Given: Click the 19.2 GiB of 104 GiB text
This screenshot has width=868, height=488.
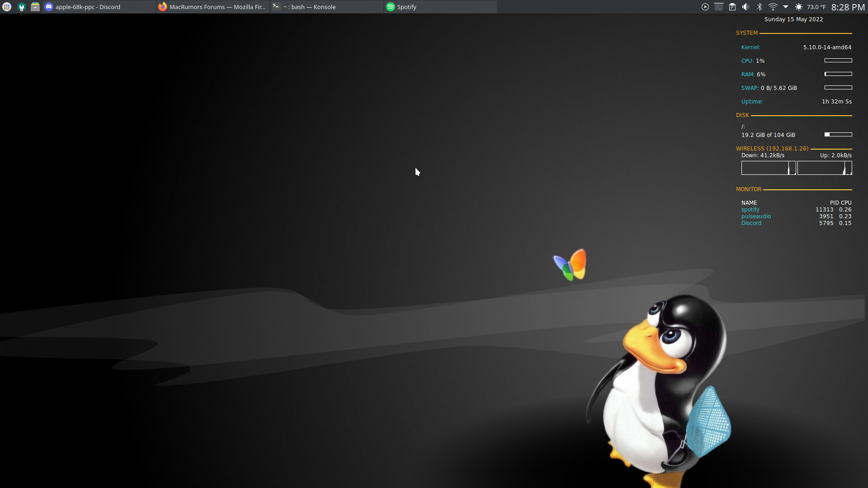Looking at the screenshot, I should tap(768, 135).
